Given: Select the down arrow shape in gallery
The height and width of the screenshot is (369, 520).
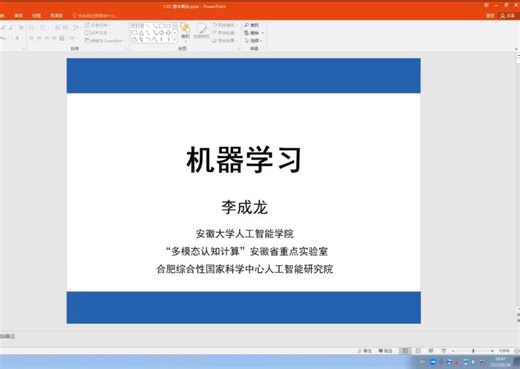Looking at the screenshot, I should point(169,33).
